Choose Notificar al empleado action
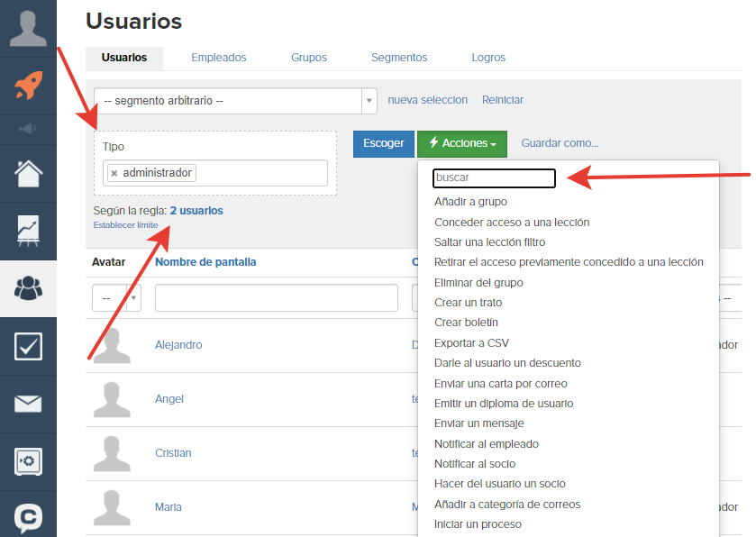 coord(486,444)
